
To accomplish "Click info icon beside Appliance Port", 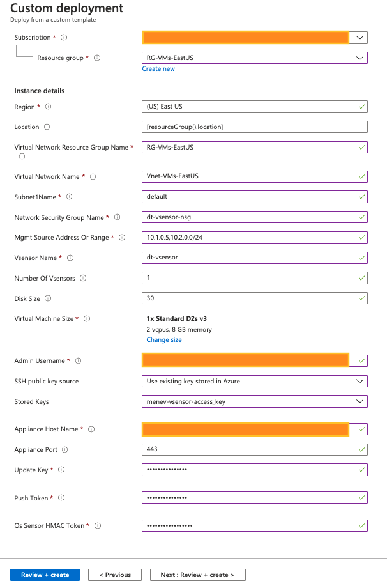I will pos(64,449).
